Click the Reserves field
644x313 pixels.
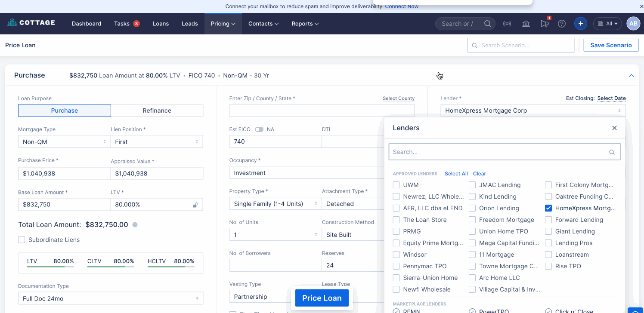353,265
